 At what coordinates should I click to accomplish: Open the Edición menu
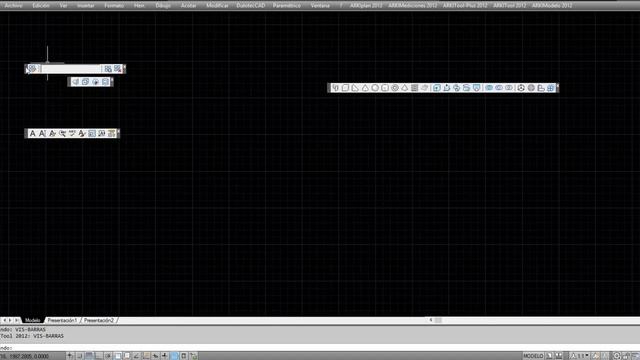pos(41,5)
